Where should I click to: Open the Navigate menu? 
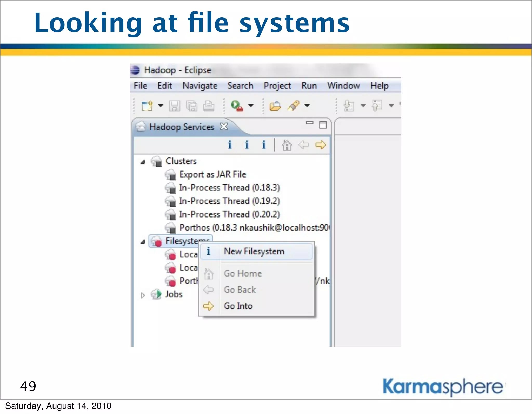click(x=200, y=86)
